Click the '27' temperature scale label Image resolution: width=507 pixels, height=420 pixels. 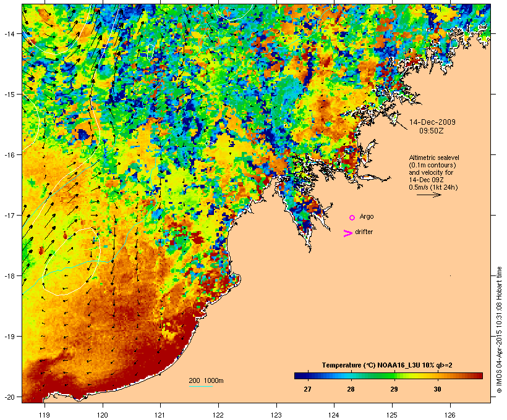[x=307, y=389]
